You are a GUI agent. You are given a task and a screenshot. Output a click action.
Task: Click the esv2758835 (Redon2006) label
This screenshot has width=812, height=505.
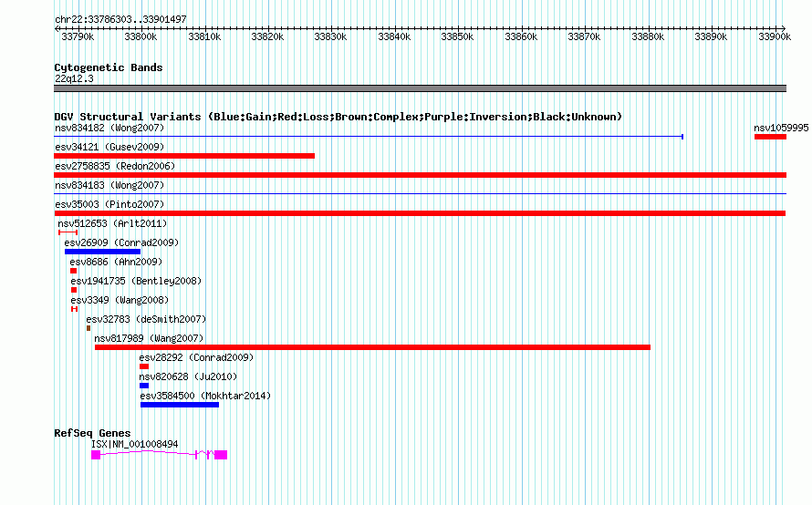(115, 166)
